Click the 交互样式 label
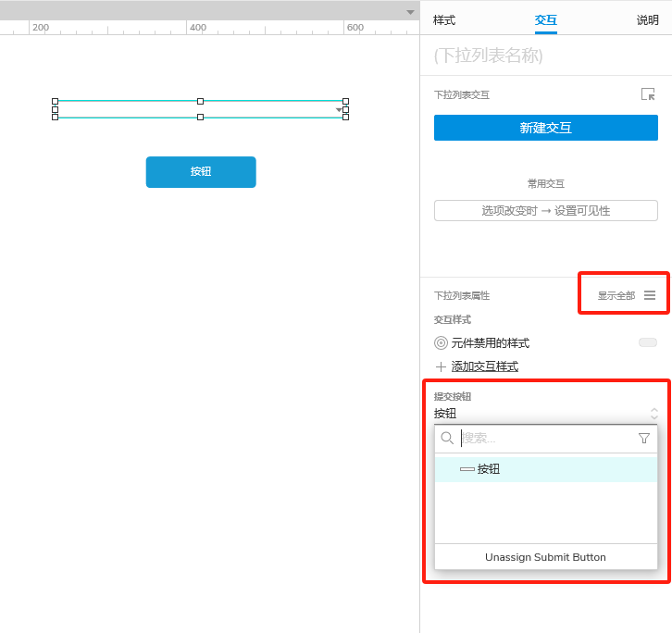 tap(452, 319)
